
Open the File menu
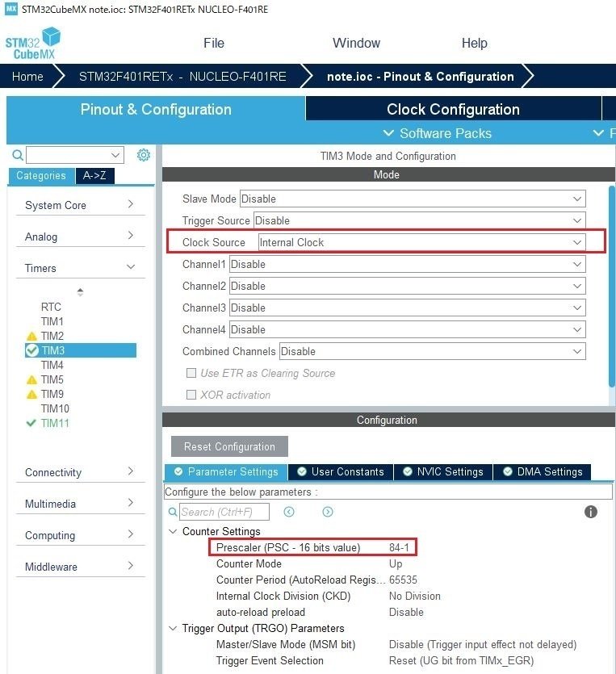point(214,43)
